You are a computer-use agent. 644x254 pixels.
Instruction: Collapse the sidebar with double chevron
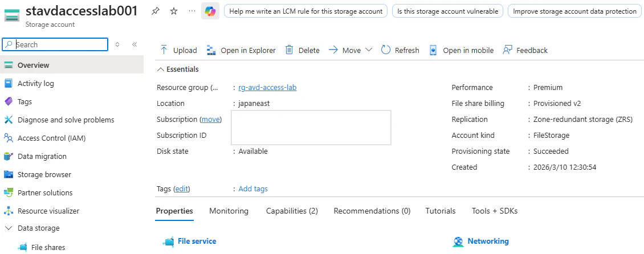(134, 44)
